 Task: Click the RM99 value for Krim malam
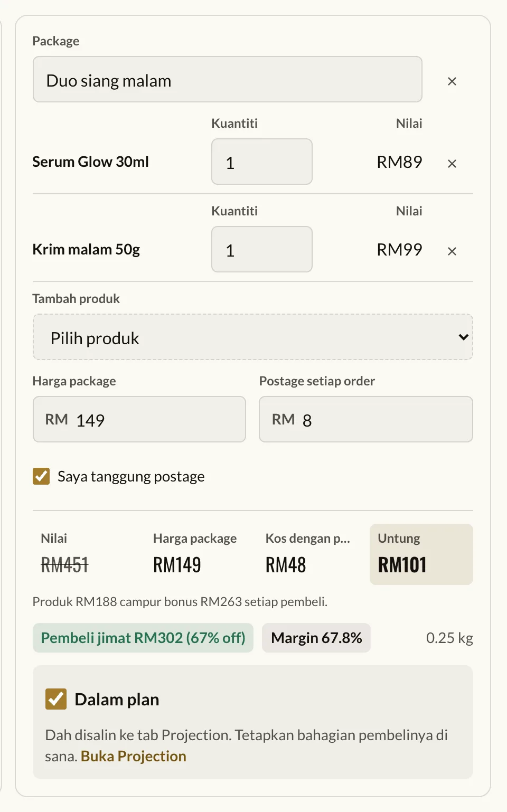pyautogui.click(x=399, y=249)
